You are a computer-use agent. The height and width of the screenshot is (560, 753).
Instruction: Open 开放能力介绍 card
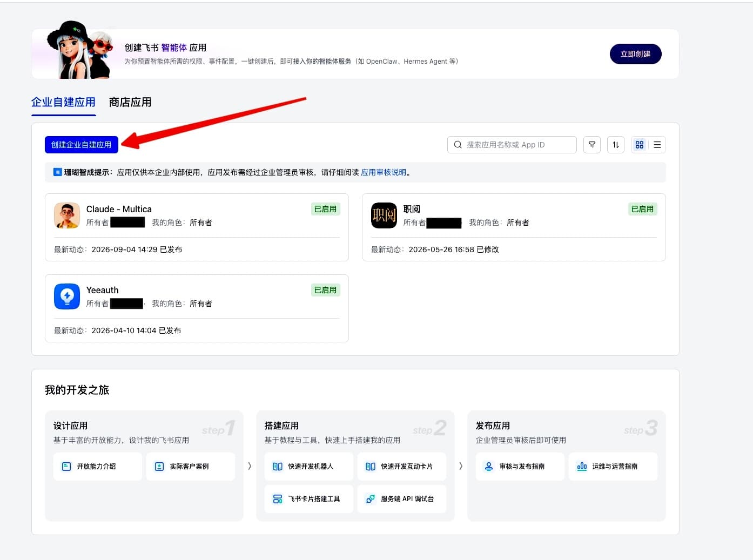98,467
